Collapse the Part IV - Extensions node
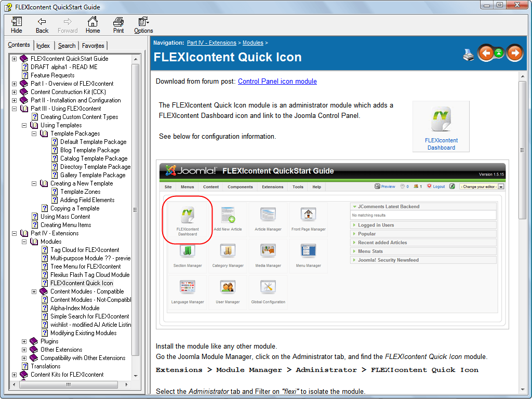Image resolution: width=532 pixels, height=399 pixels. pyautogui.click(x=14, y=233)
